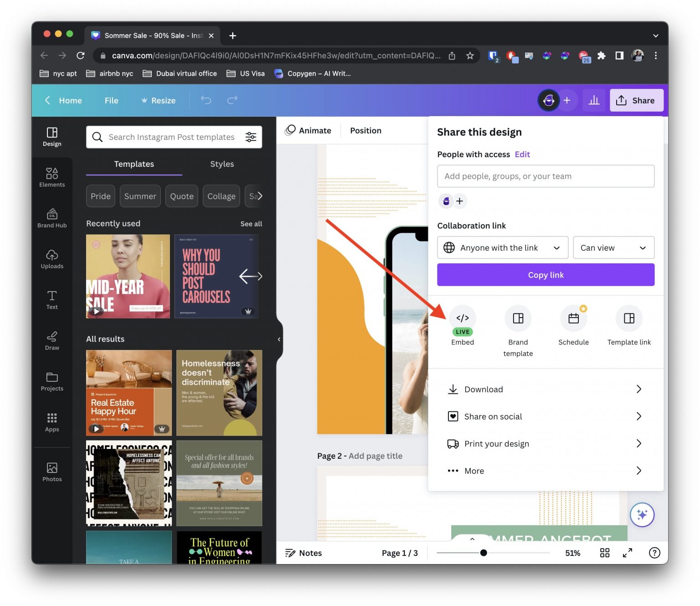Expand Share on social options
The height and width of the screenshot is (606, 700).
point(546,416)
